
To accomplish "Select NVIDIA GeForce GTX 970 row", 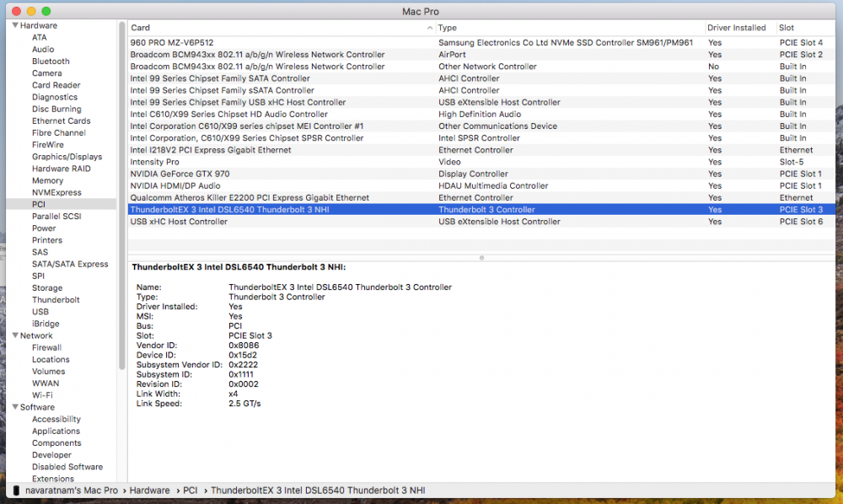I will click(481, 174).
